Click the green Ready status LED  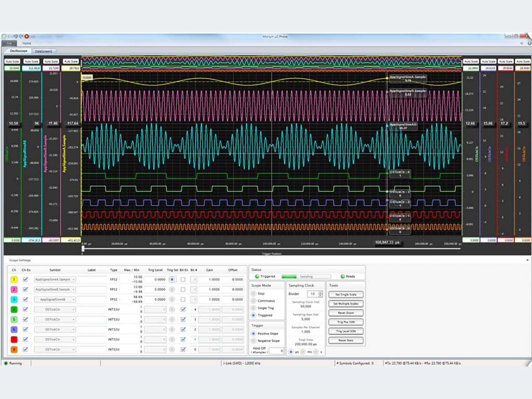(x=343, y=276)
